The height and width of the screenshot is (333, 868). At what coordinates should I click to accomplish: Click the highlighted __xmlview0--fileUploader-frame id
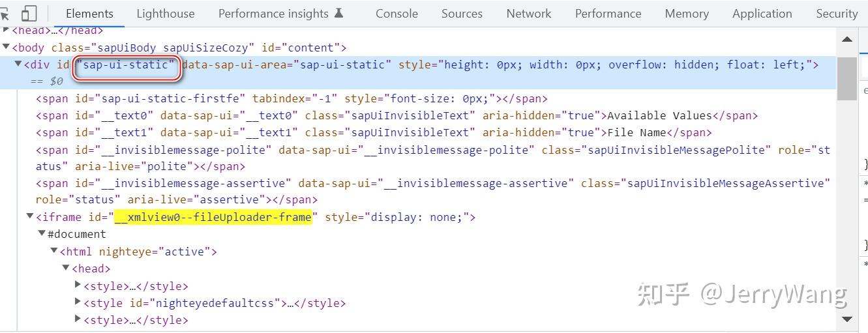pos(213,217)
